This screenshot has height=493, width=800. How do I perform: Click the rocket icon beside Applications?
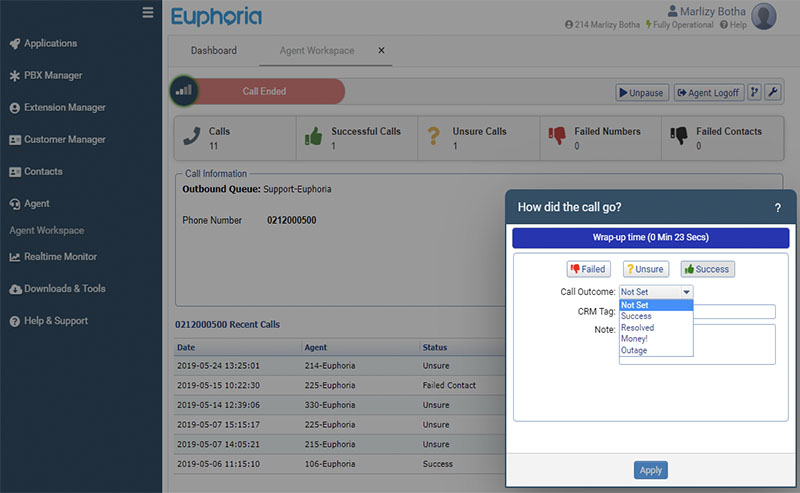coord(15,44)
